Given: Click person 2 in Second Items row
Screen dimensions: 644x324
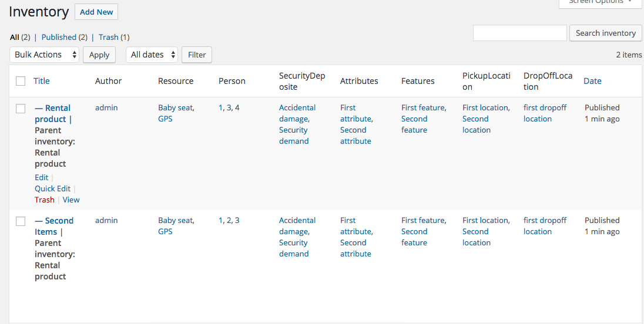Looking at the screenshot, I should 229,221.
